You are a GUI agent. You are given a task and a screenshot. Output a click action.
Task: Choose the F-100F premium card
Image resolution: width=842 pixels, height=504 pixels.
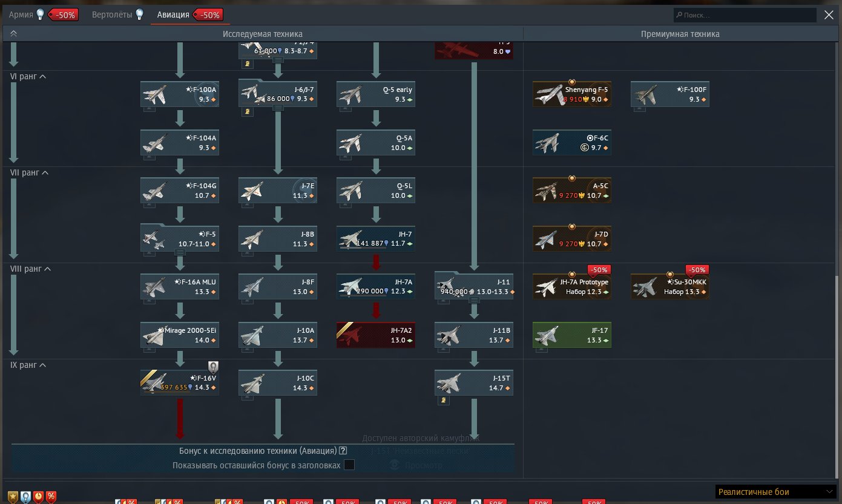[x=670, y=94]
